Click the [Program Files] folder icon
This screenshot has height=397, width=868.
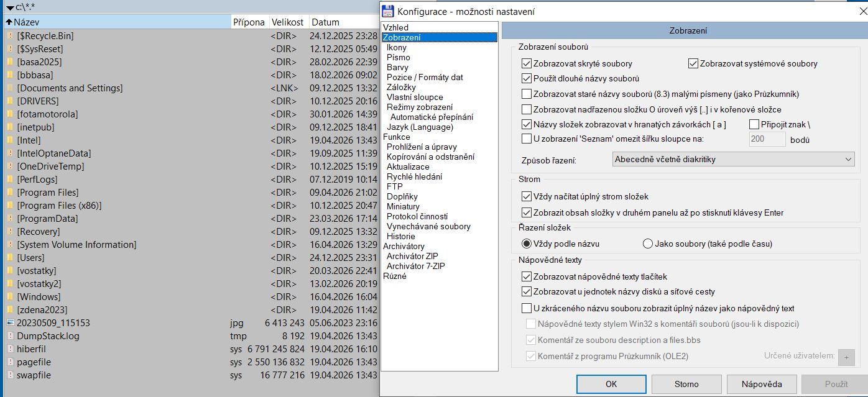pos(10,193)
